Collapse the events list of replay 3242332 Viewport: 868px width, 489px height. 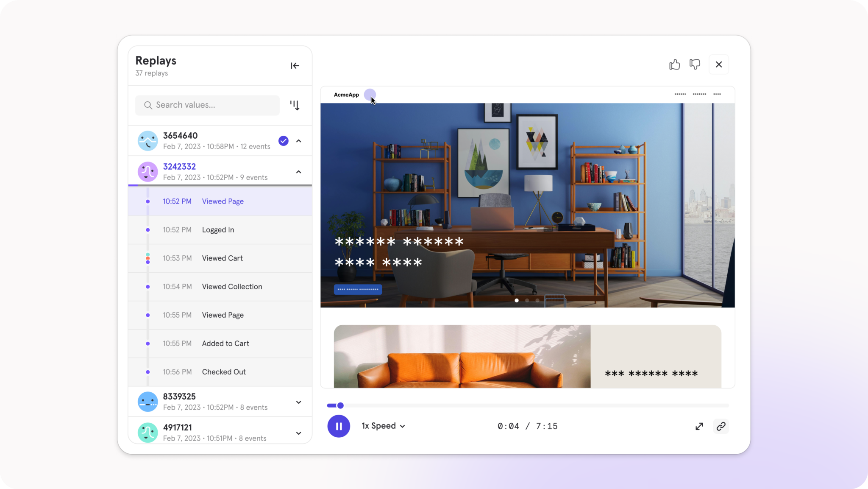coord(298,171)
